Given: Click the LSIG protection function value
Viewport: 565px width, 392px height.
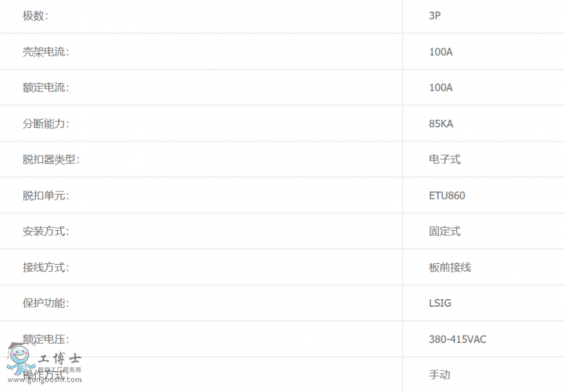Looking at the screenshot, I should coord(440,304).
